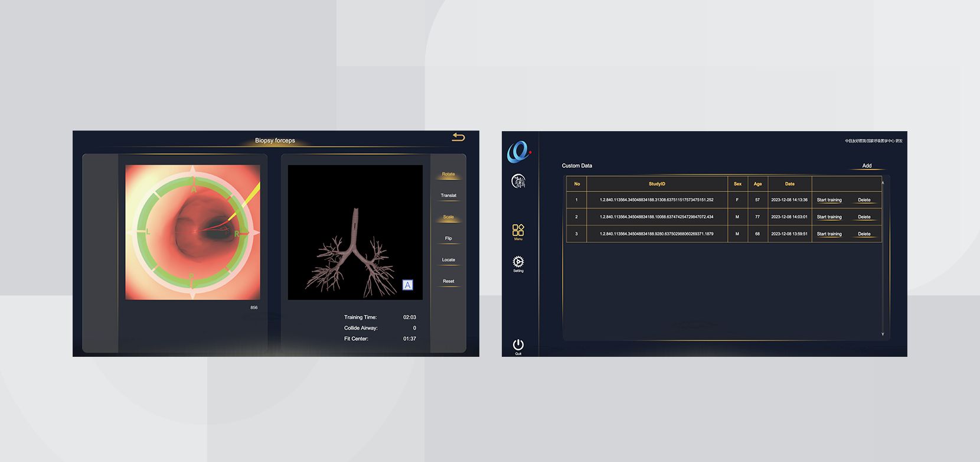Start training for study row 1

click(x=829, y=200)
